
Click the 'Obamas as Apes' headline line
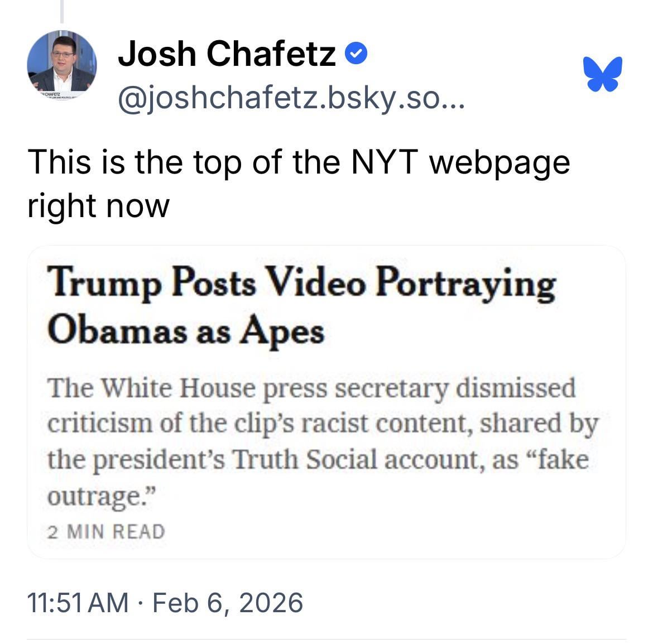(186, 331)
